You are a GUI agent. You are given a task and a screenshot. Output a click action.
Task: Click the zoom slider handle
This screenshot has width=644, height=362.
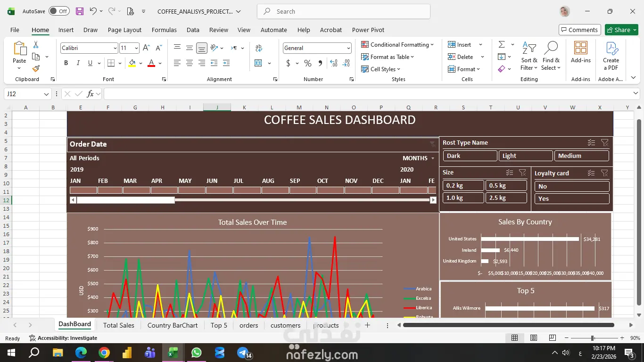click(592, 338)
